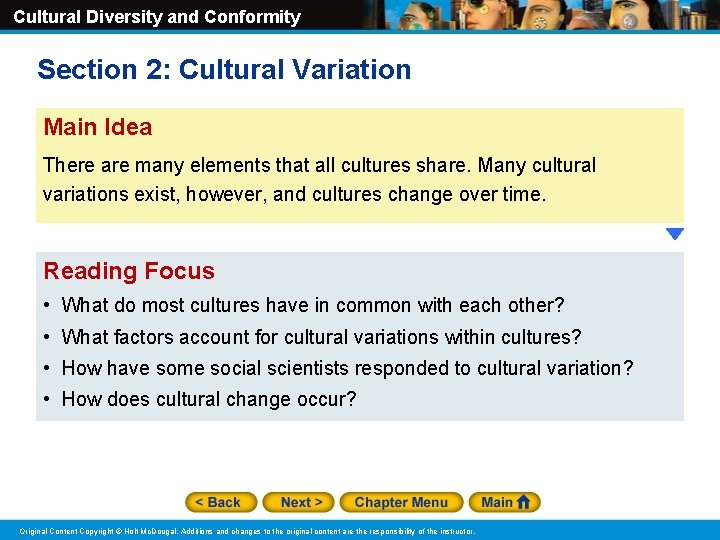720x540 pixels.
Task: Select the Main Idea heading
Action: coord(97,127)
